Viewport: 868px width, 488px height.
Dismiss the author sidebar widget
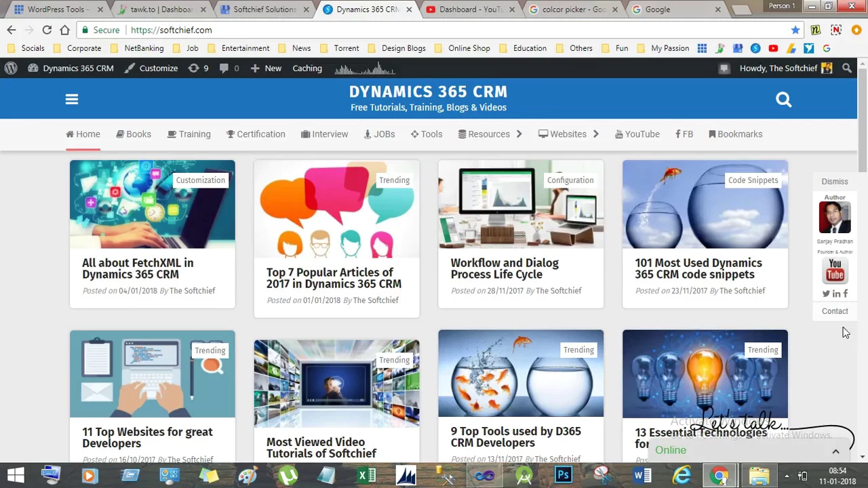coord(835,182)
